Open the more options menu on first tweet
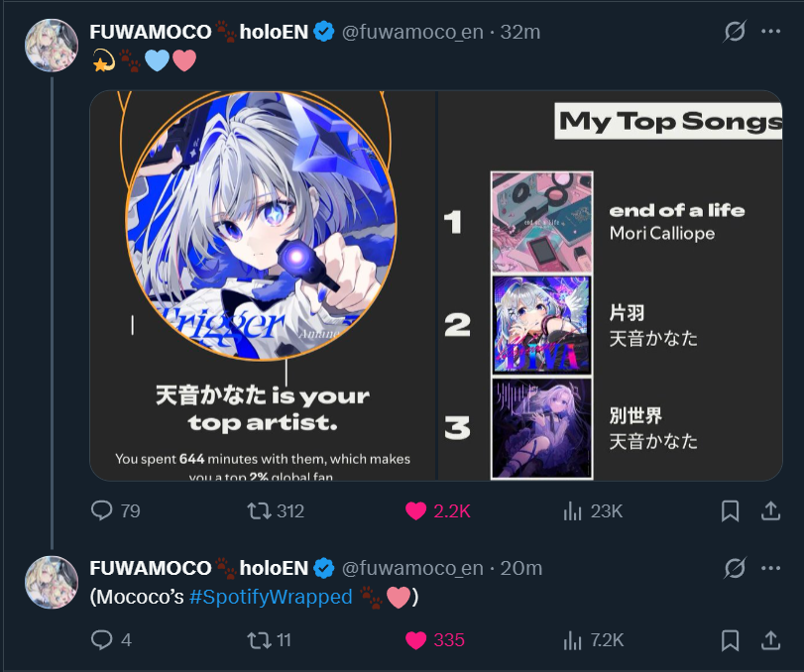 coord(770,32)
